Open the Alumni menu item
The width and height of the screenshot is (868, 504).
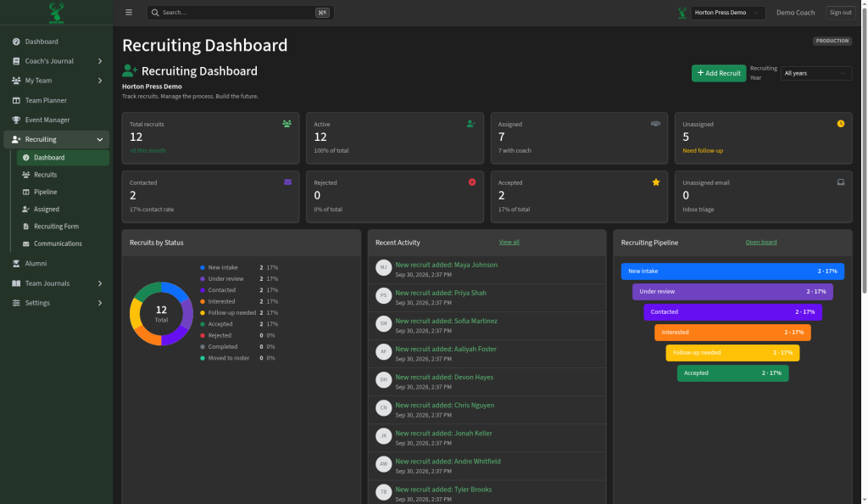[x=57, y=264]
